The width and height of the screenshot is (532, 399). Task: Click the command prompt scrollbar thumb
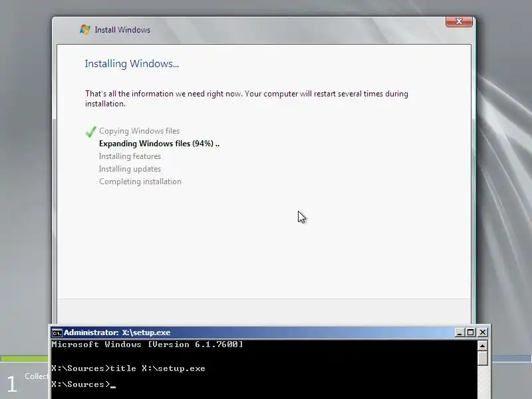482,358
